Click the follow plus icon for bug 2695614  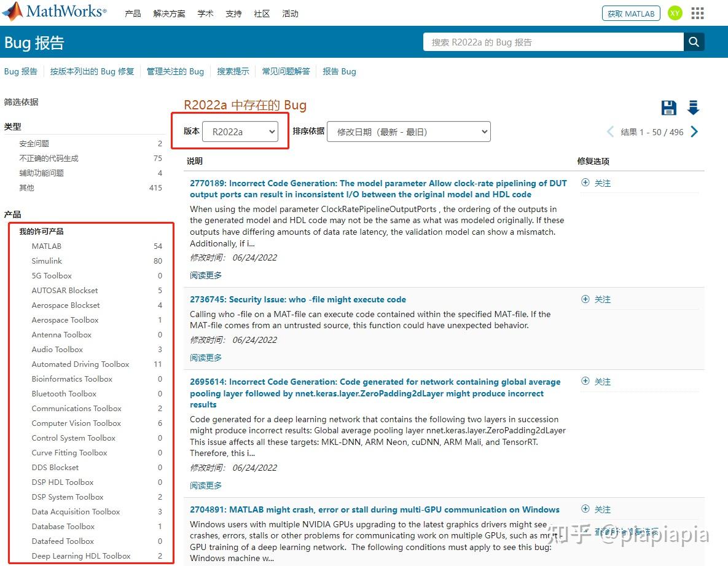pos(585,381)
